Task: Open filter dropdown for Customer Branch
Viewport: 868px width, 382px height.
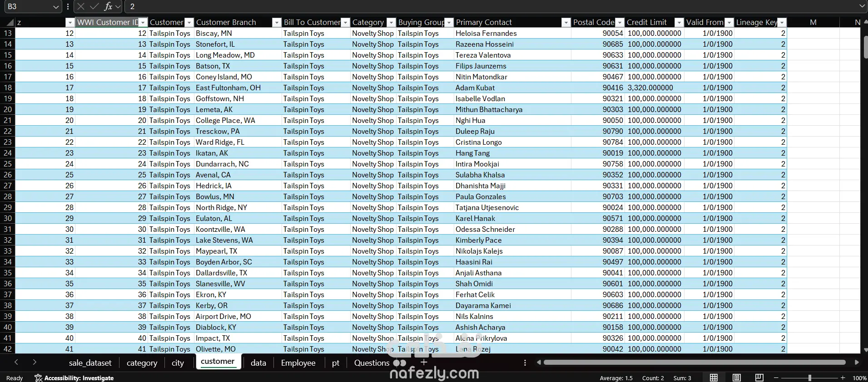Action: 276,22
